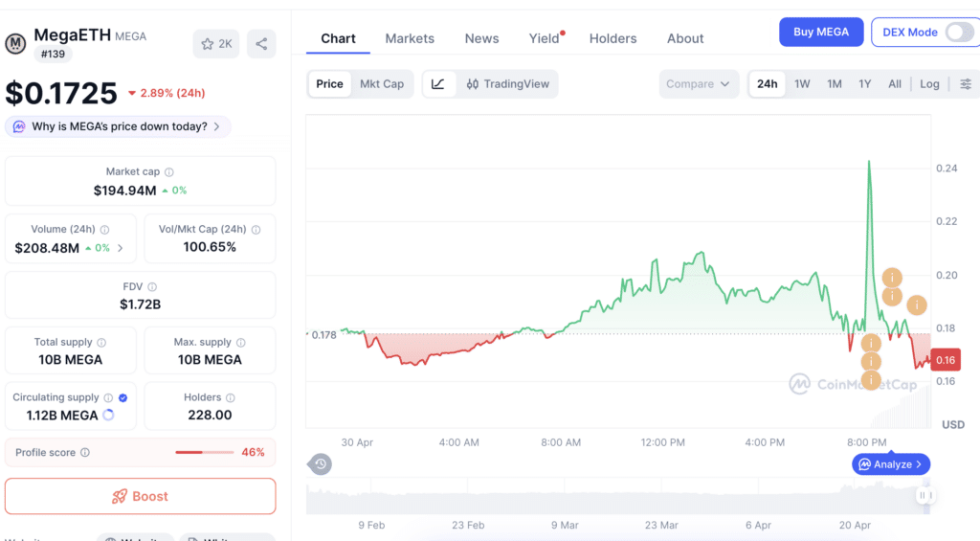Select 24h time range
980x541 pixels.
point(767,84)
